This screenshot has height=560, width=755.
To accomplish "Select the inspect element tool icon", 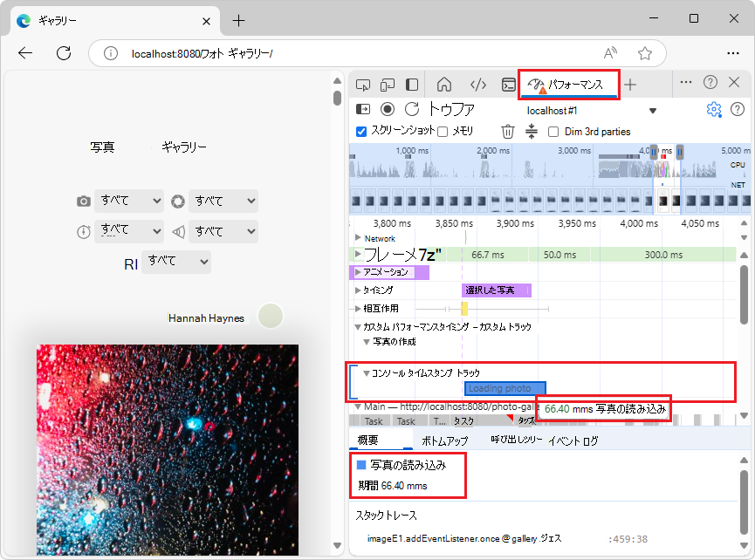I will point(361,85).
